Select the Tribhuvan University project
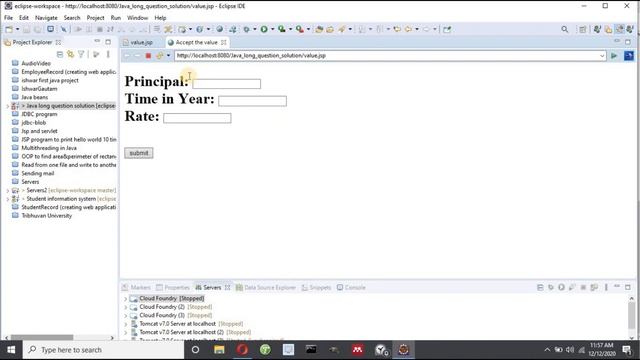 click(x=47, y=216)
